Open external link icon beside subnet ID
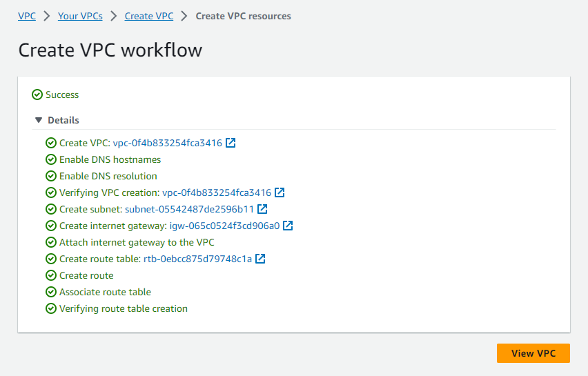 [x=262, y=209]
